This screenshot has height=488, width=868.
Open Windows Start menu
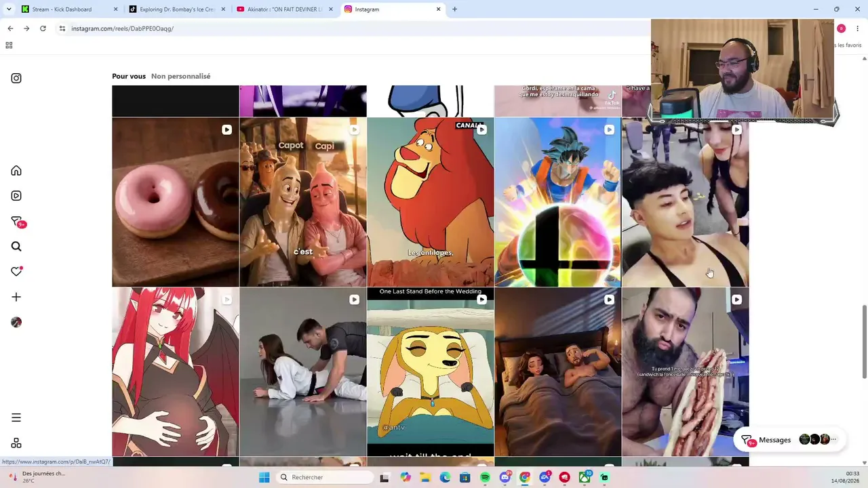click(x=264, y=477)
